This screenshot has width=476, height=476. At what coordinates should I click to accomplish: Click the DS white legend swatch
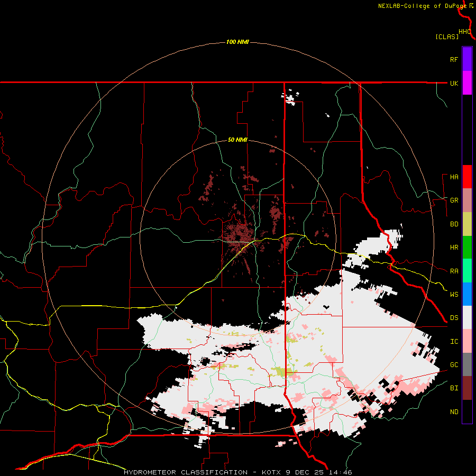[467, 317]
